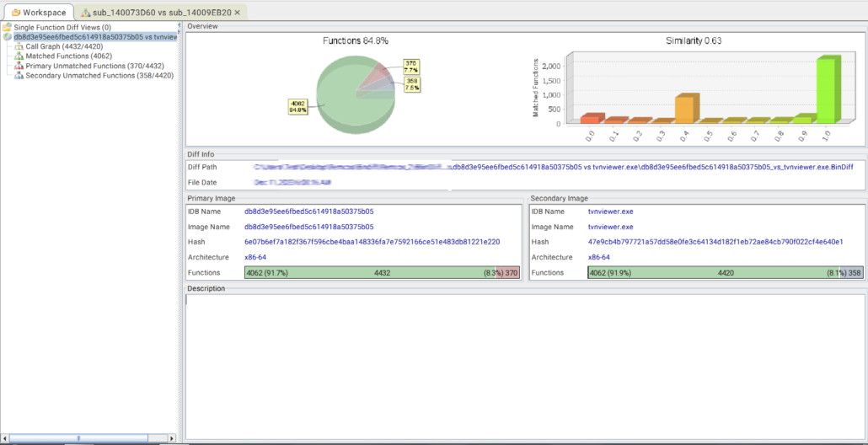The image size is (868, 445).
Task: Click the diff database icon in tree
Action: coord(8,37)
